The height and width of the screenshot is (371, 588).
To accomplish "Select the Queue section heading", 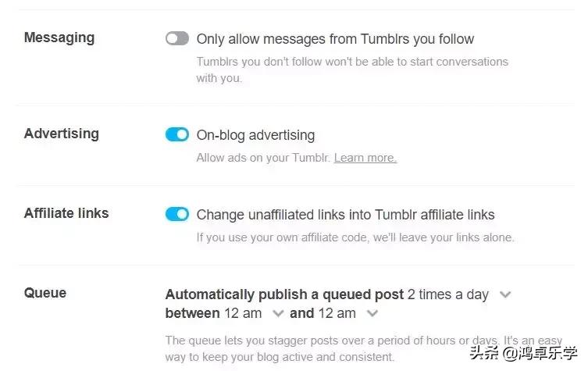I will tap(45, 293).
